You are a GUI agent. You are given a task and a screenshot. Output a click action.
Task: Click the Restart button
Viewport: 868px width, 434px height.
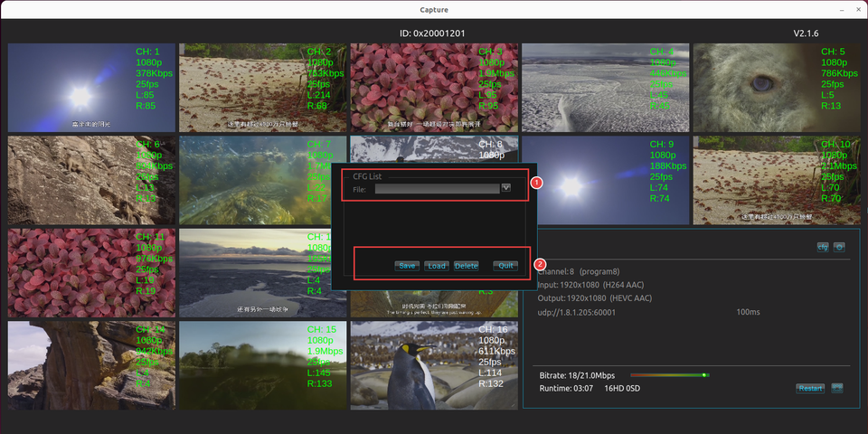click(x=810, y=388)
